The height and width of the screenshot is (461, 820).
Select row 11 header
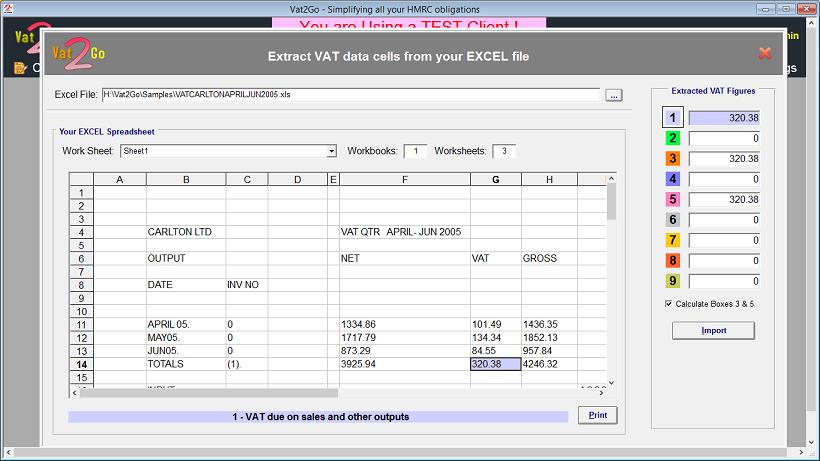tap(81, 325)
